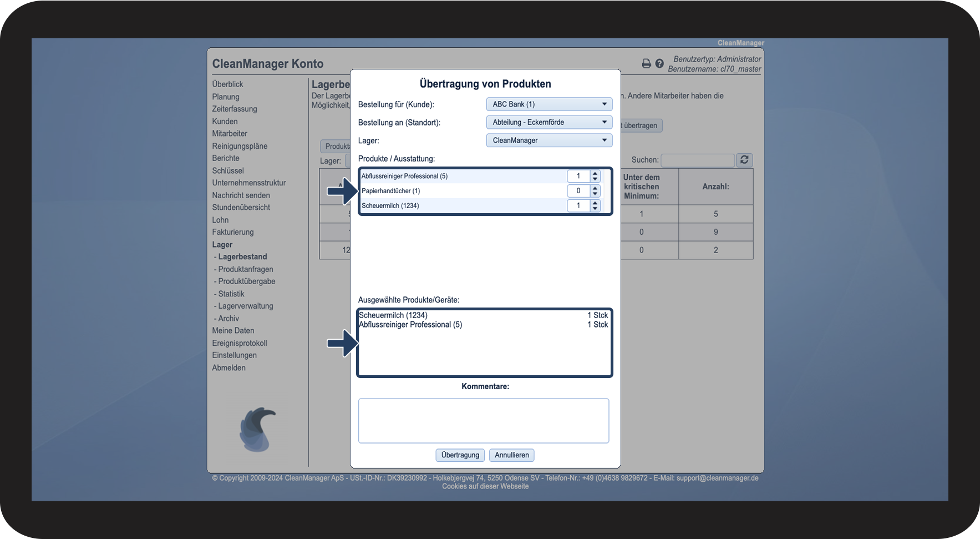The image size is (980, 539).
Task: Open Überblick in the sidebar
Action: (x=227, y=84)
